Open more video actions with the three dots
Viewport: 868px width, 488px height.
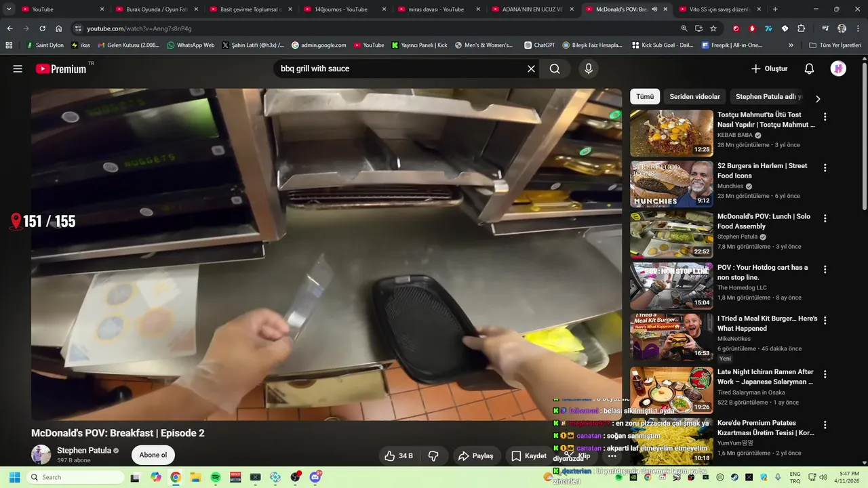coord(612,455)
